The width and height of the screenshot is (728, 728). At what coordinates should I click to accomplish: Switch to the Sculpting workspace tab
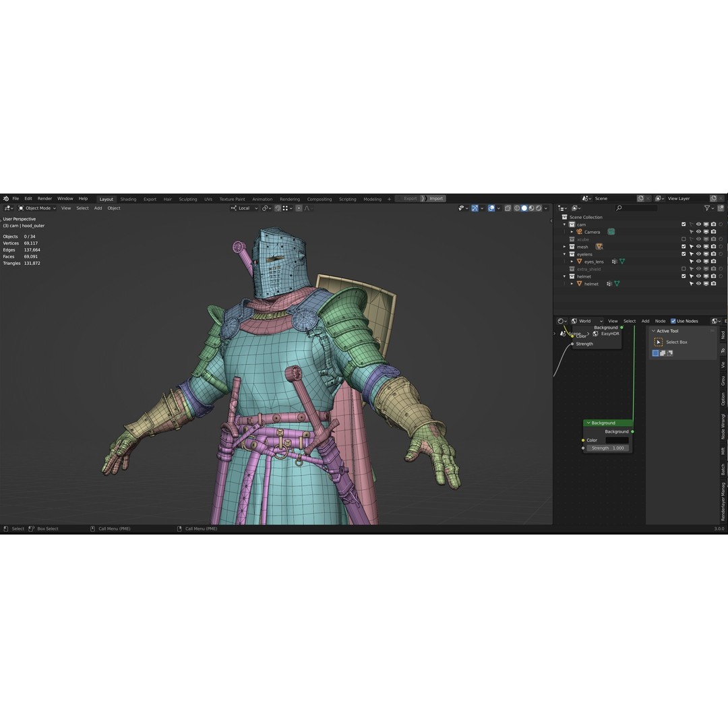pyautogui.click(x=188, y=199)
